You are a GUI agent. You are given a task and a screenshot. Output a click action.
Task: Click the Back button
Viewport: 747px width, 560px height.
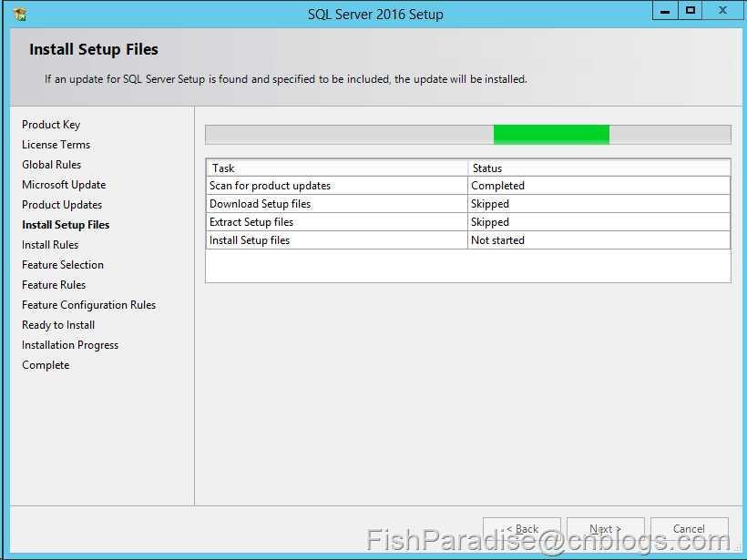(522, 529)
